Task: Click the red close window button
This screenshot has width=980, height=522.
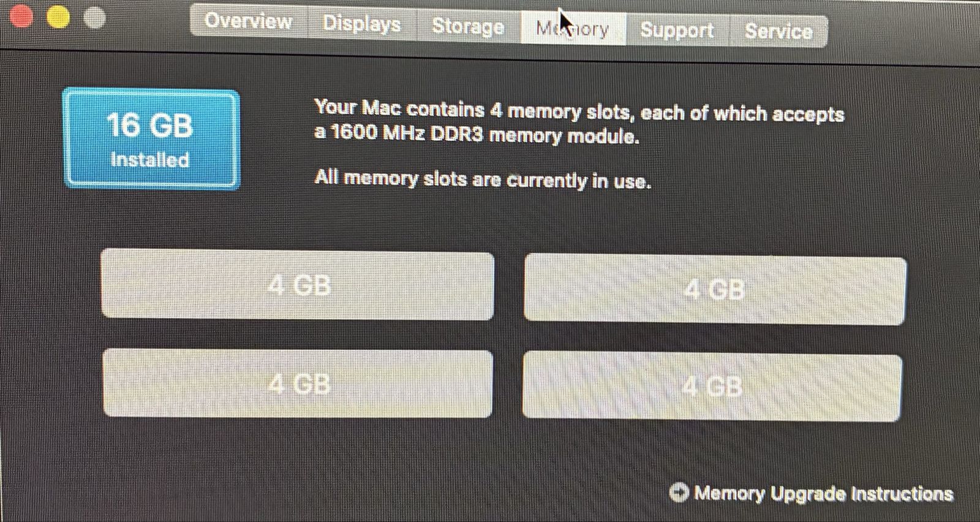Action: pyautogui.click(x=21, y=17)
